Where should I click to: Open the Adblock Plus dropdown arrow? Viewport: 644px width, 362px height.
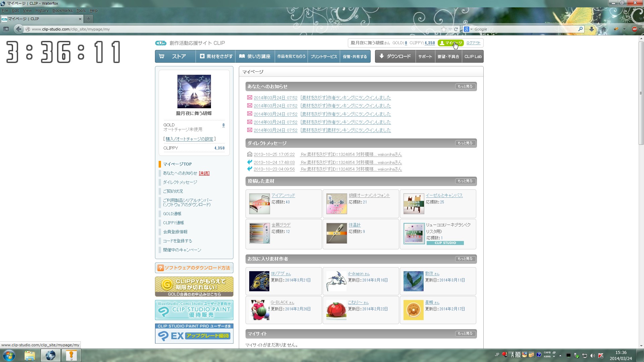640,29
